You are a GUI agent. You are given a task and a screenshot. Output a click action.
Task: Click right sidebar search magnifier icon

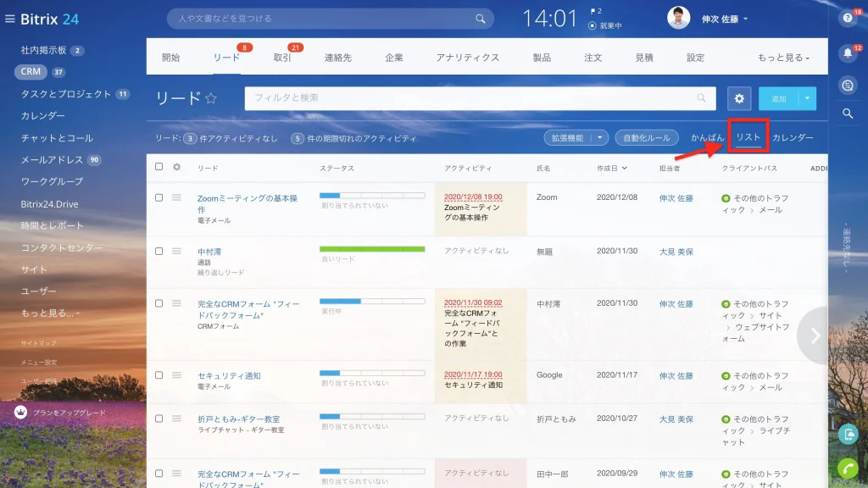[848, 114]
